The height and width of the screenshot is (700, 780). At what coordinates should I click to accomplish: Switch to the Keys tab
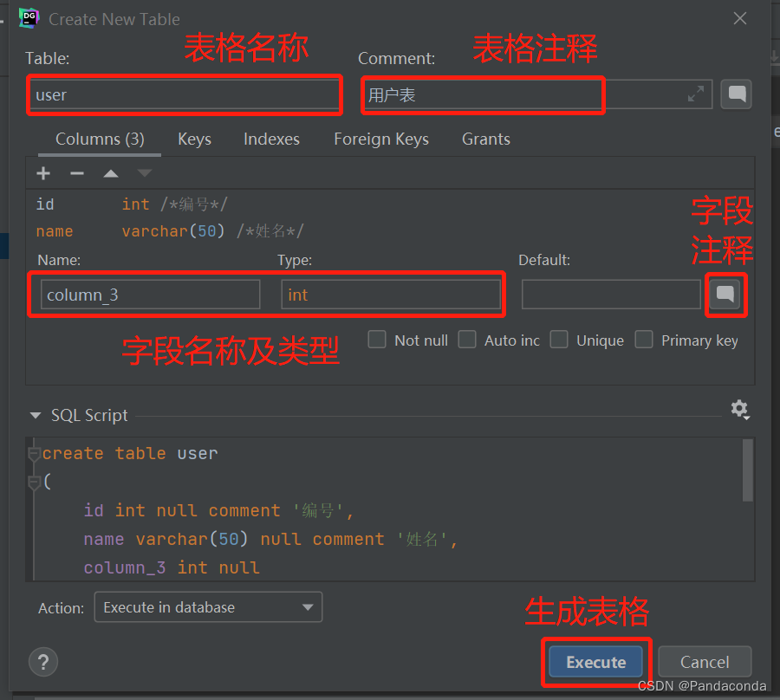click(194, 139)
